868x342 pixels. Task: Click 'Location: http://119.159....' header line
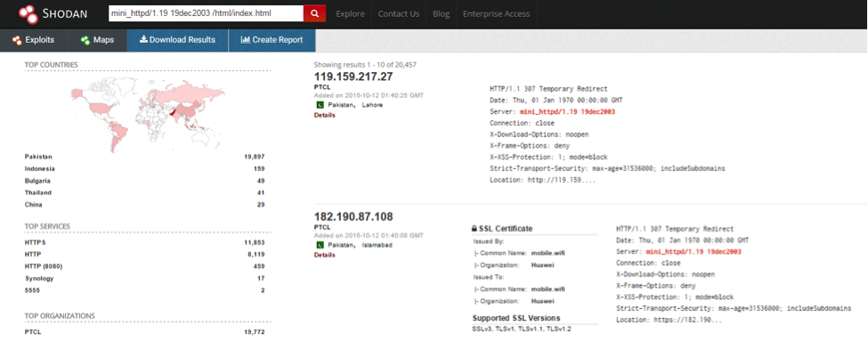542,181
